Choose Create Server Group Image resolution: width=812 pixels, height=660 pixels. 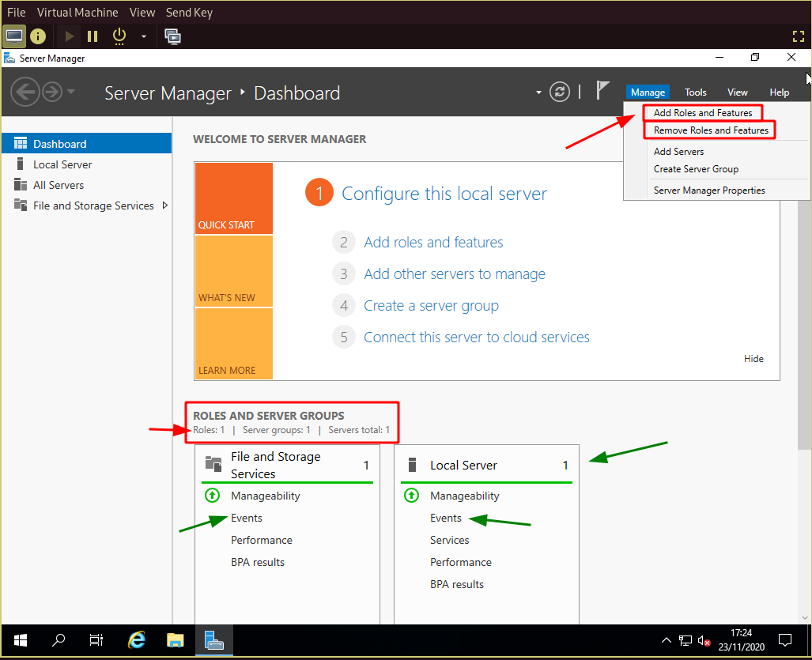[696, 169]
